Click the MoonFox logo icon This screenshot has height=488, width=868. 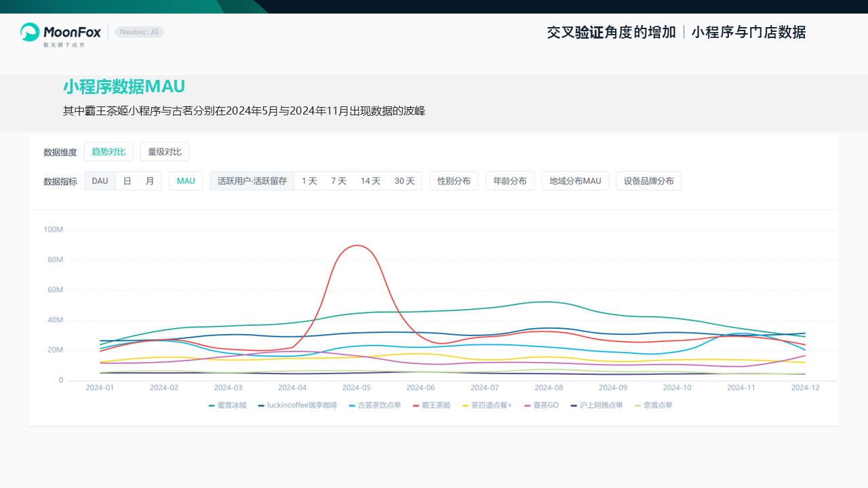click(x=30, y=32)
